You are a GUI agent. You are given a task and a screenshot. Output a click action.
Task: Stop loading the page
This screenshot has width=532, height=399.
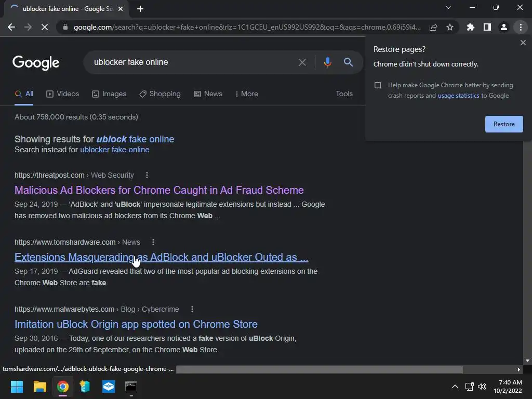[45, 27]
